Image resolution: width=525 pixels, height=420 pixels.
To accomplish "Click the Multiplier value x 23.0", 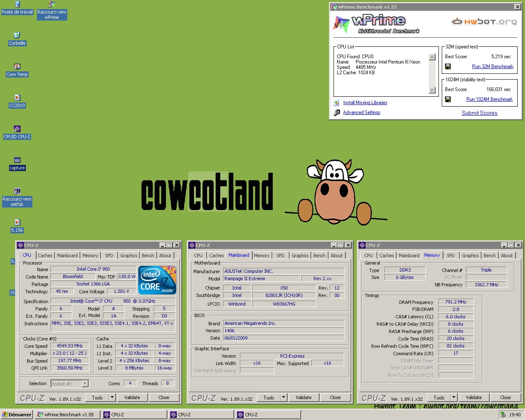I will 70,353.
